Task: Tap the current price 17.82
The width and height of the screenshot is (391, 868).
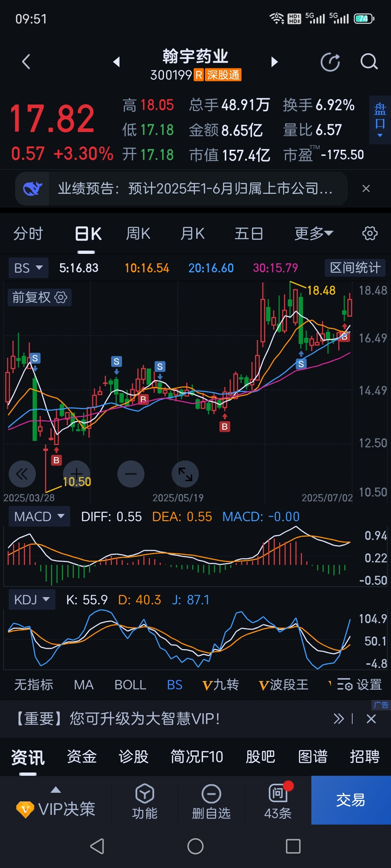Action: pyautogui.click(x=52, y=119)
